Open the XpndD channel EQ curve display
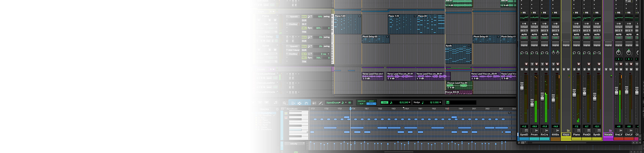Screen dimensions: 644x153 coord(524,17)
